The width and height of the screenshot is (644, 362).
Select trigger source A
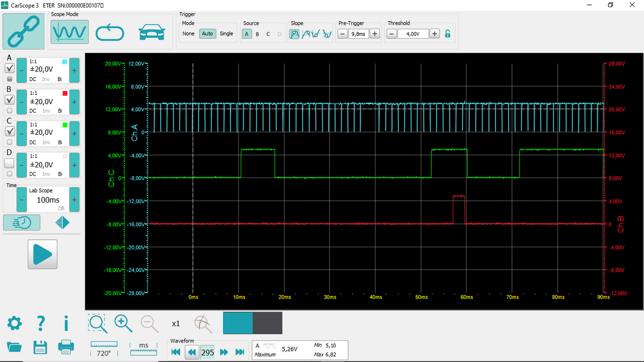pyautogui.click(x=247, y=34)
